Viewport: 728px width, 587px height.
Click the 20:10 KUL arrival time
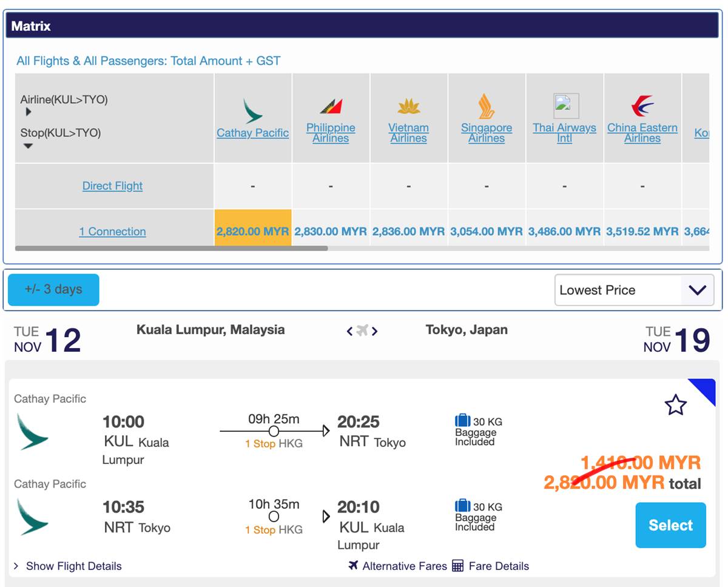point(359,507)
